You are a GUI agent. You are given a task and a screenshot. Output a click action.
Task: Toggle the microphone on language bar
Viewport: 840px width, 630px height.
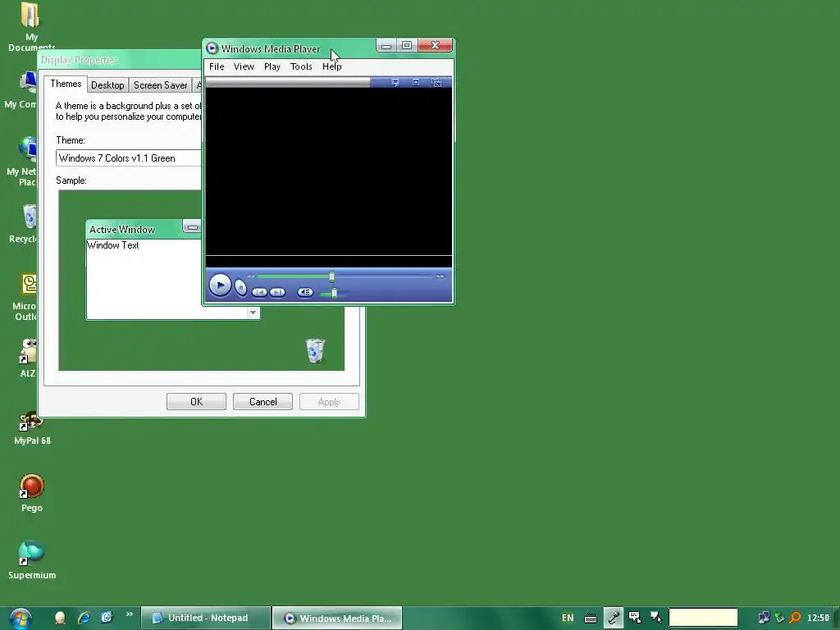[x=614, y=619]
